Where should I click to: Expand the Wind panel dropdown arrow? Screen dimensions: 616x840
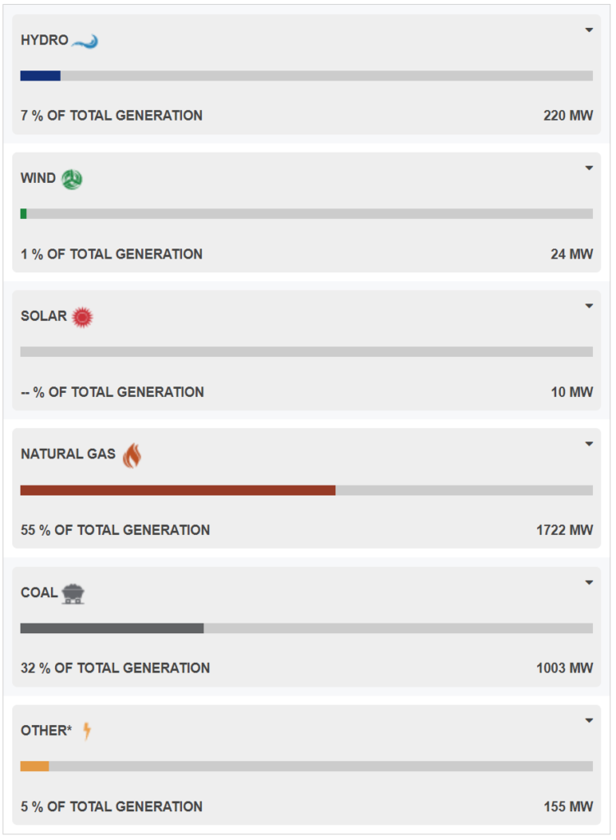click(x=589, y=168)
